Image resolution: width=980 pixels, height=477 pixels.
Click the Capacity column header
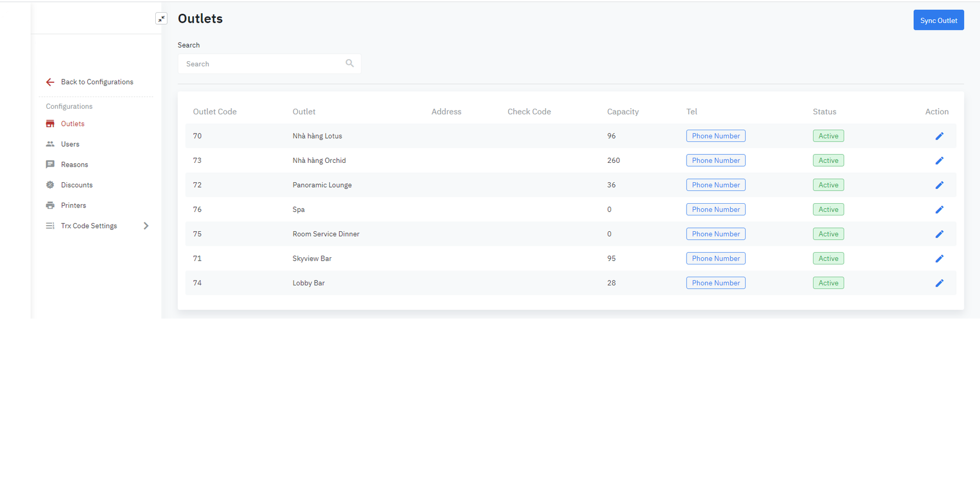click(623, 112)
